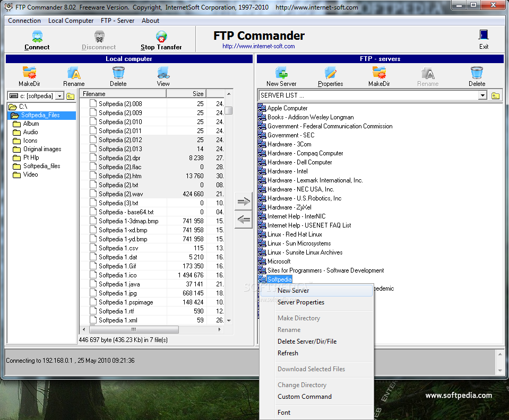Open the FTP - Server menu
The height and width of the screenshot is (420, 509).
pyautogui.click(x=117, y=21)
